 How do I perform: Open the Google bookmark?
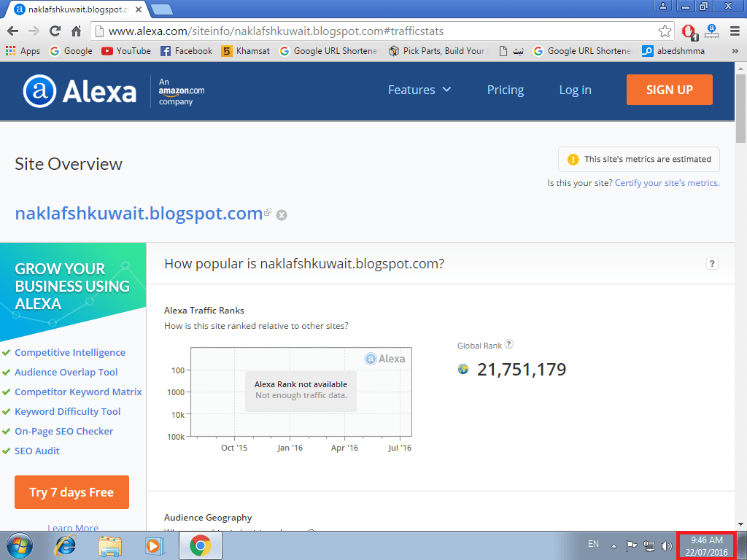pyautogui.click(x=71, y=51)
